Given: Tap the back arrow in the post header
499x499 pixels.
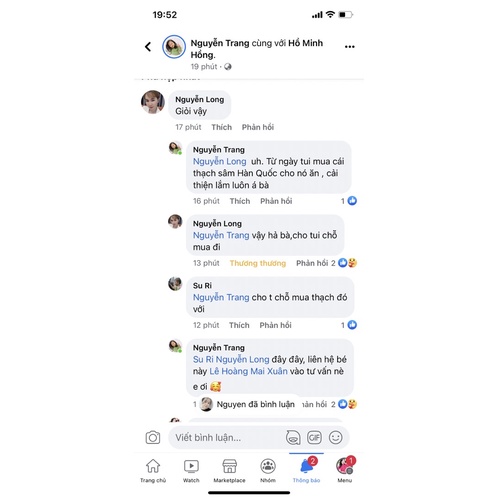Looking at the screenshot, I should [x=148, y=47].
